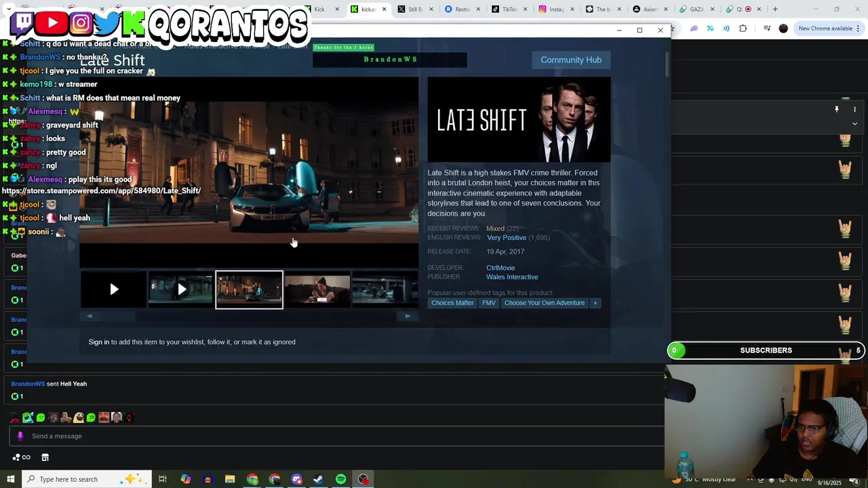Screen dimensions: 868x488
Task: Play the first trailer thumbnail
Action: tap(114, 290)
